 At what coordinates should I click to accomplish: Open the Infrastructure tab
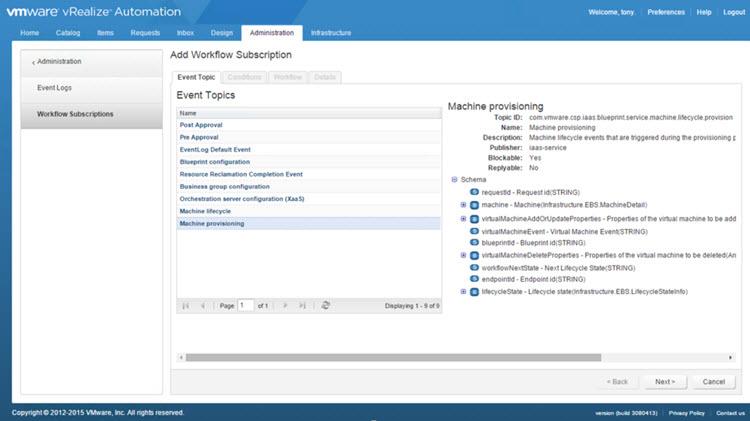tap(331, 33)
